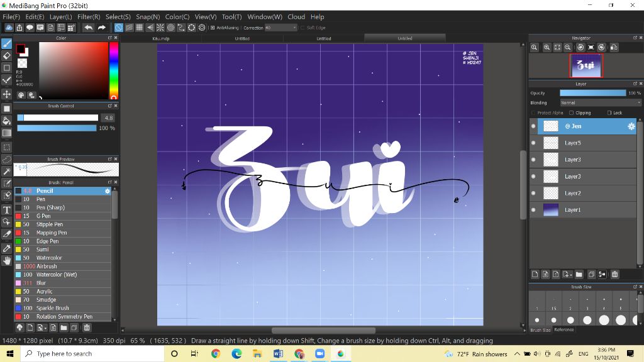Turn snap off with first snap icon

(x=119, y=28)
